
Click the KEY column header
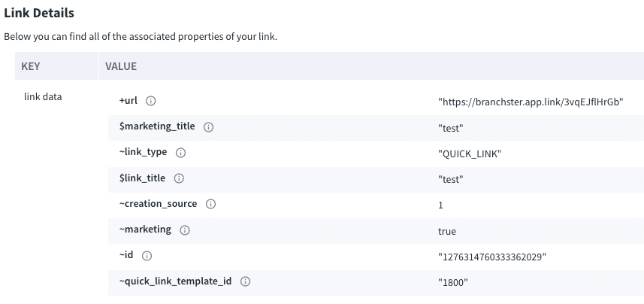[31, 66]
